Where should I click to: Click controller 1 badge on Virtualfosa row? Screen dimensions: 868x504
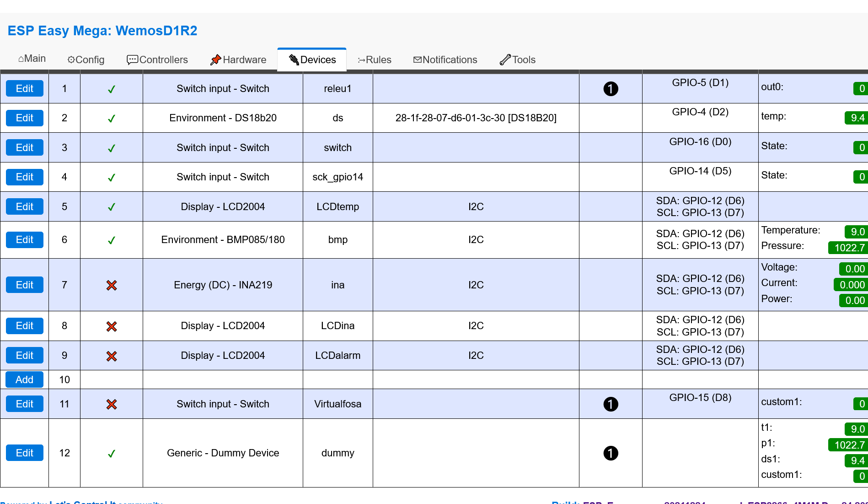point(611,404)
